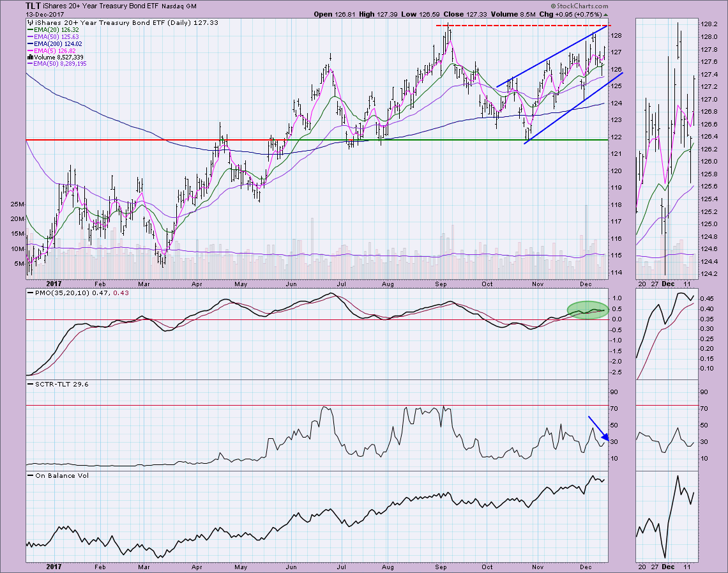This screenshot has height=573, width=728.
Task: Click the StockCharts.com watermark link
Action: coord(575,4)
